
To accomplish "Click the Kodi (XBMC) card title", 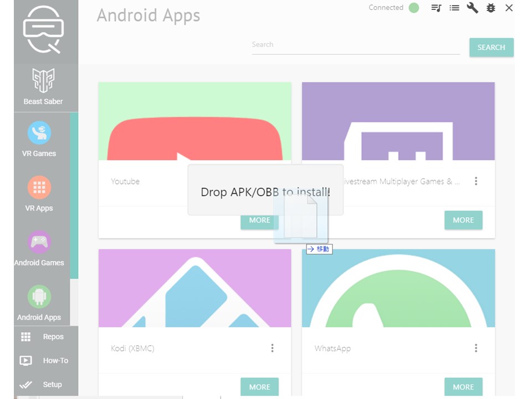I will (x=132, y=349).
